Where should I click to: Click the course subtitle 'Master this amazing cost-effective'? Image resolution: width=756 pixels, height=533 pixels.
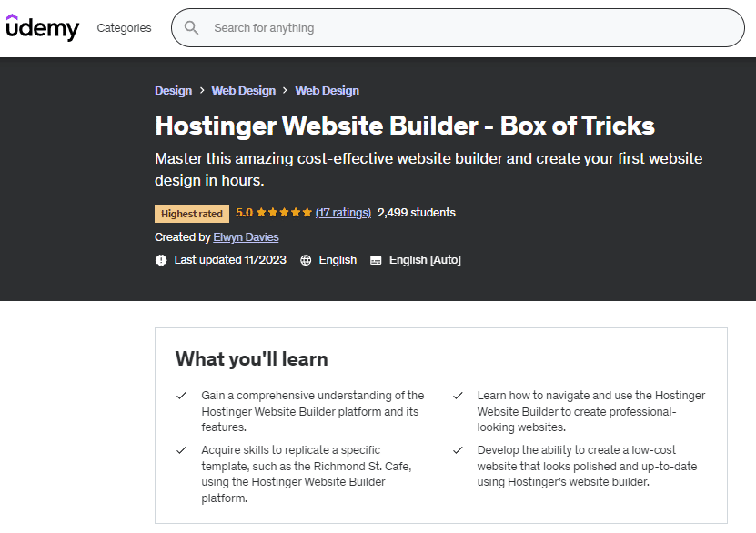[428, 169]
